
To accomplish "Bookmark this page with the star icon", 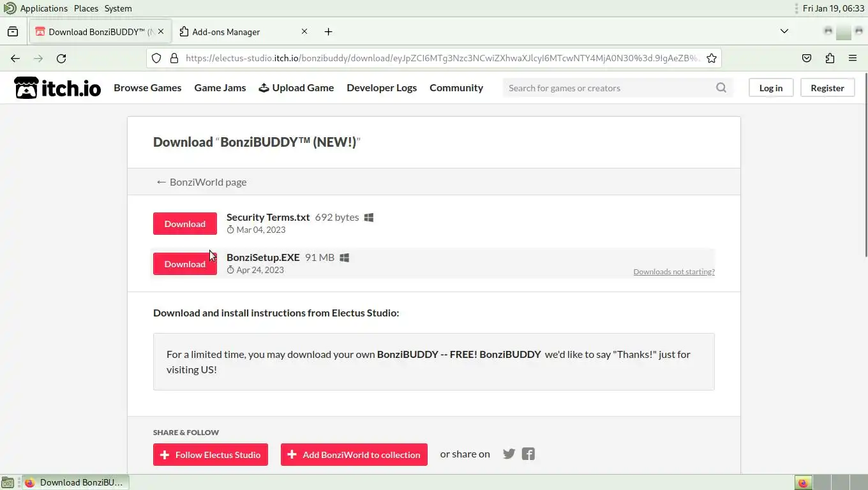I will point(712,58).
